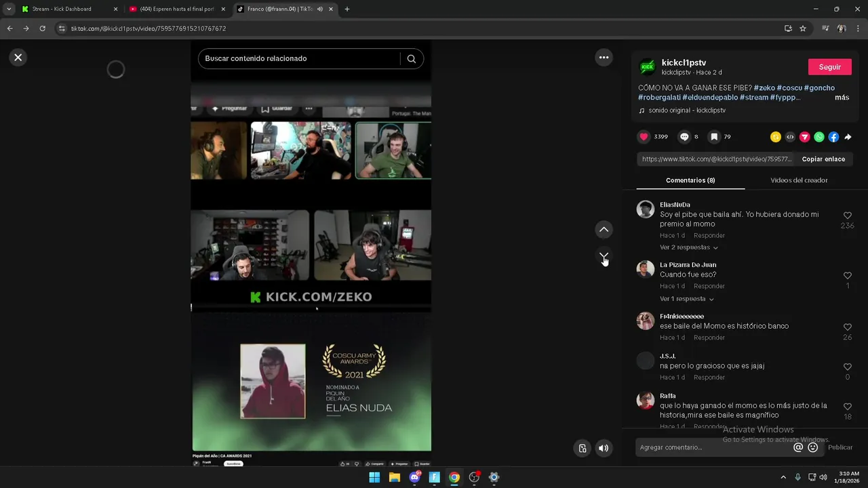The width and height of the screenshot is (868, 488).
Task: Like the comment by Fr4nkieeeeeee
Action: coord(847,327)
